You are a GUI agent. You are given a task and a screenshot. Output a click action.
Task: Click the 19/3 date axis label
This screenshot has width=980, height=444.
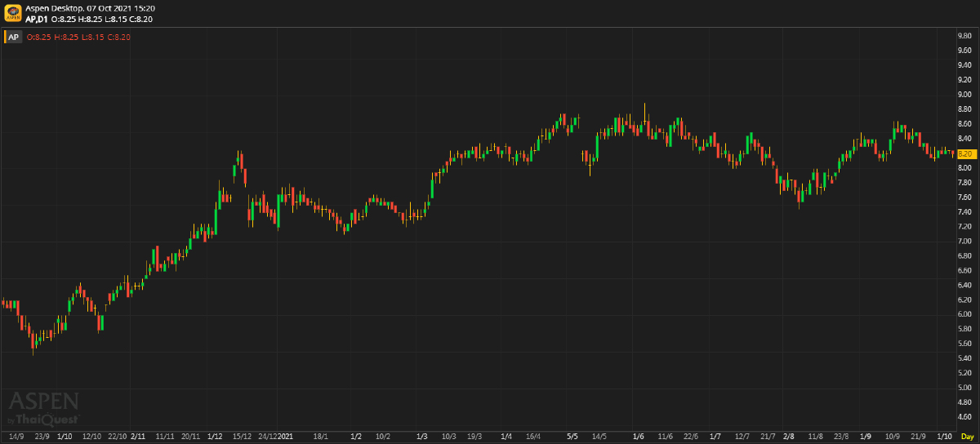point(474,437)
